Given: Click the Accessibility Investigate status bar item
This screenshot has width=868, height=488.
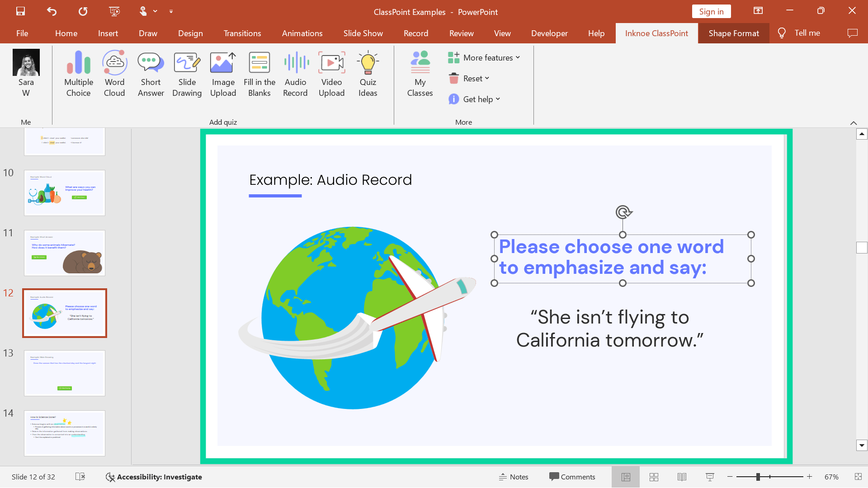Looking at the screenshot, I should [154, 477].
